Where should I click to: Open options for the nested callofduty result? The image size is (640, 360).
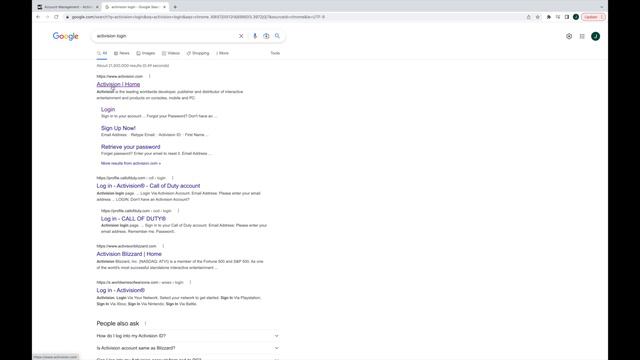(x=178, y=211)
